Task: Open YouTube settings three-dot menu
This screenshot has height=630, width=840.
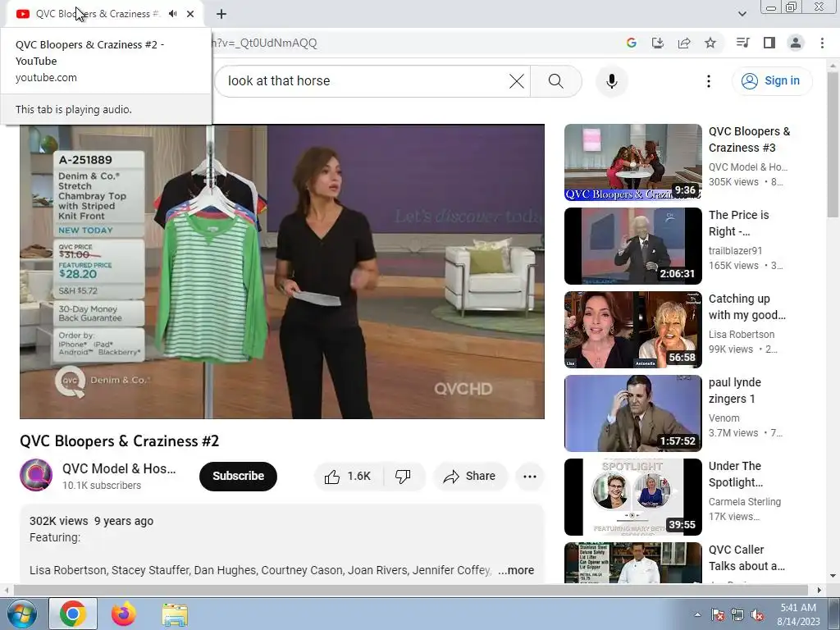Action: coord(708,81)
